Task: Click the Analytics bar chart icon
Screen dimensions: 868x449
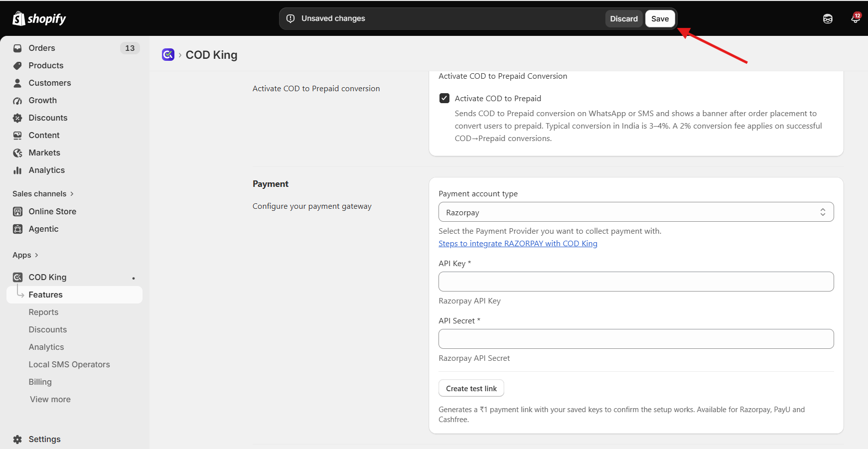Action: [x=17, y=170]
